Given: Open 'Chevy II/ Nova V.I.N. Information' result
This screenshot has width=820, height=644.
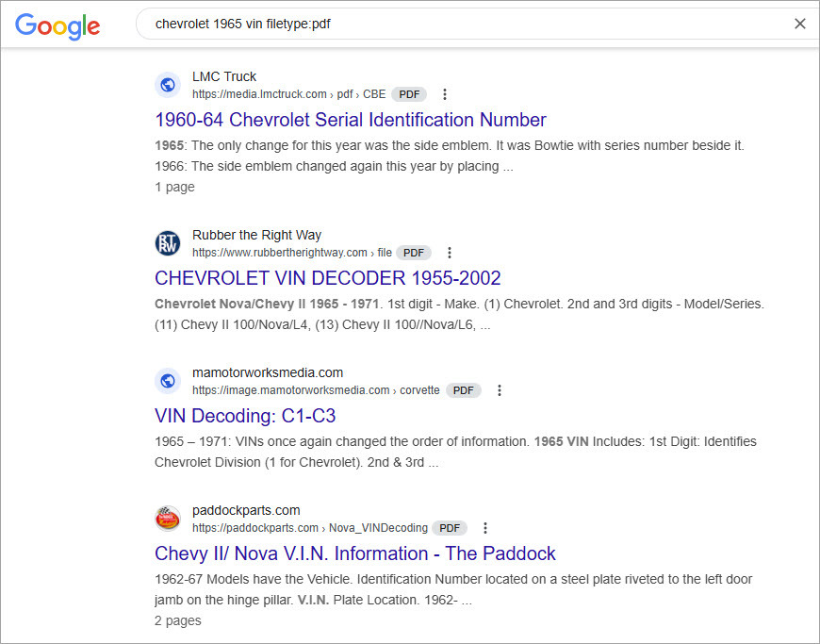Looking at the screenshot, I should (355, 553).
